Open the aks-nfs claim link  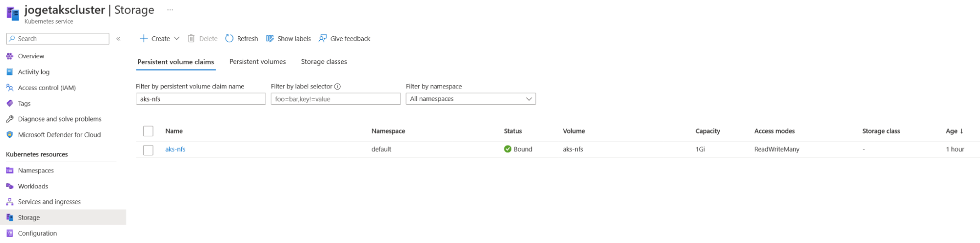pyautogui.click(x=175, y=149)
